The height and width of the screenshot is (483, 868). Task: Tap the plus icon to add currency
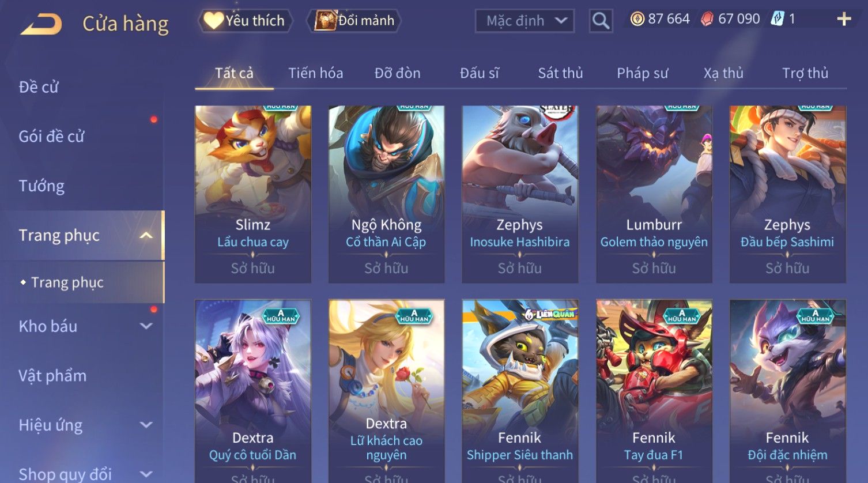click(844, 19)
